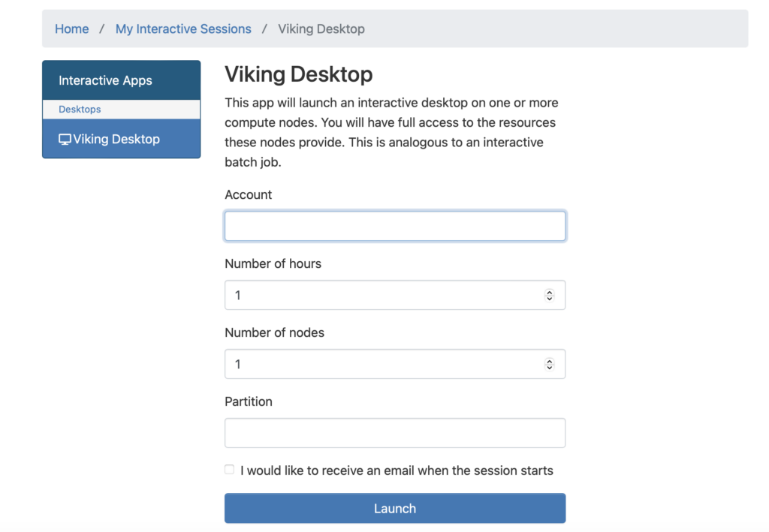Go to Home in the breadcrumb
Screen dimensions: 769x532
click(x=71, y=29)
